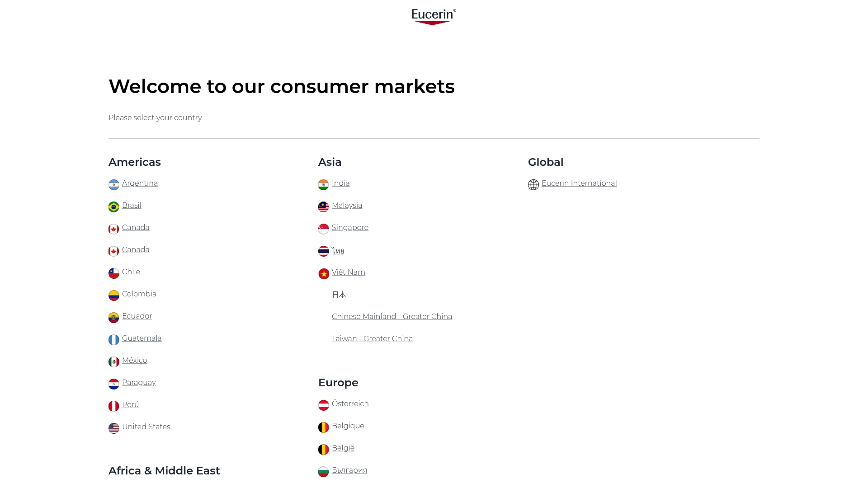Click the Việt Nam flag icon

(323, 273)
